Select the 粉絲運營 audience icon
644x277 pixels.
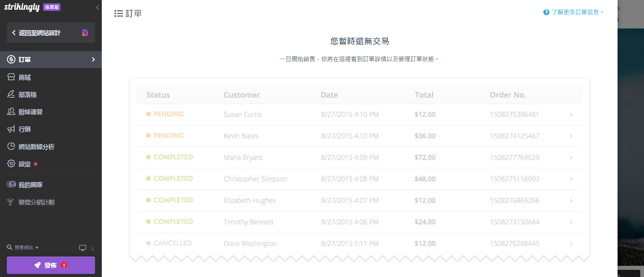click(x=11, y=112)
